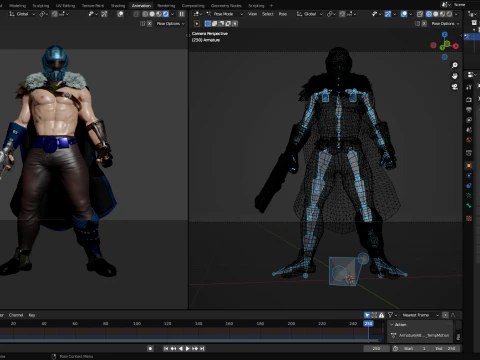The height and width of the screenshot is (360, 480).
Task: Pause the render preview in left viewport
Action: click(x=181, y=14)
